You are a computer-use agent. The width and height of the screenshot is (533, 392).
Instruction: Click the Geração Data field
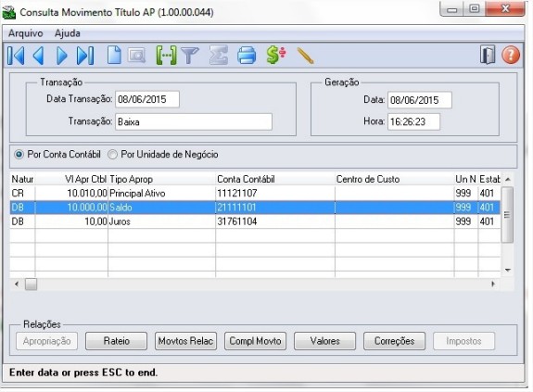tap(420, 100)
